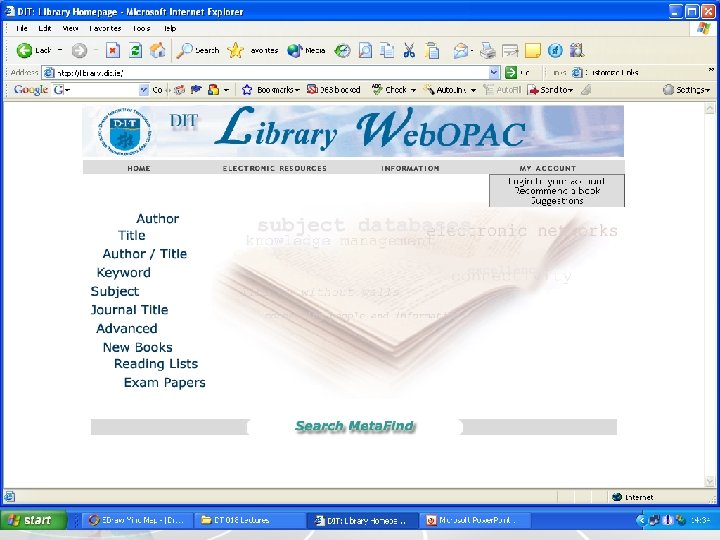Switch to the Lectures folder taskbar item
The height and width of the screenshot is (540, 720).
coord(248,520)
